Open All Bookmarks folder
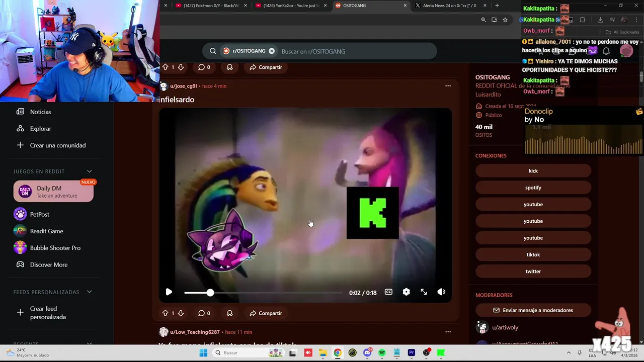Screen dimensions: 644x362 pos(622,32)
